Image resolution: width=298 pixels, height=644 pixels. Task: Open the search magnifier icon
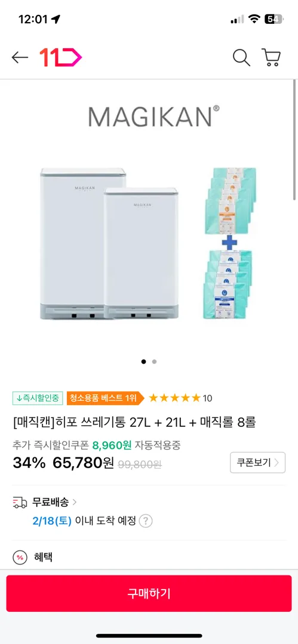tap(241, 57)
